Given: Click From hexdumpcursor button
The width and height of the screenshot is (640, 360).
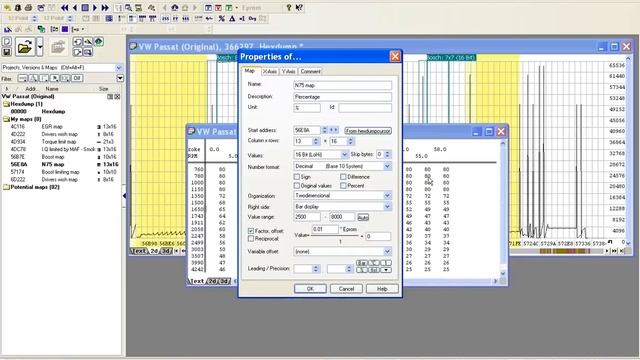Looking at the screenshot, I should pos(368,131).
